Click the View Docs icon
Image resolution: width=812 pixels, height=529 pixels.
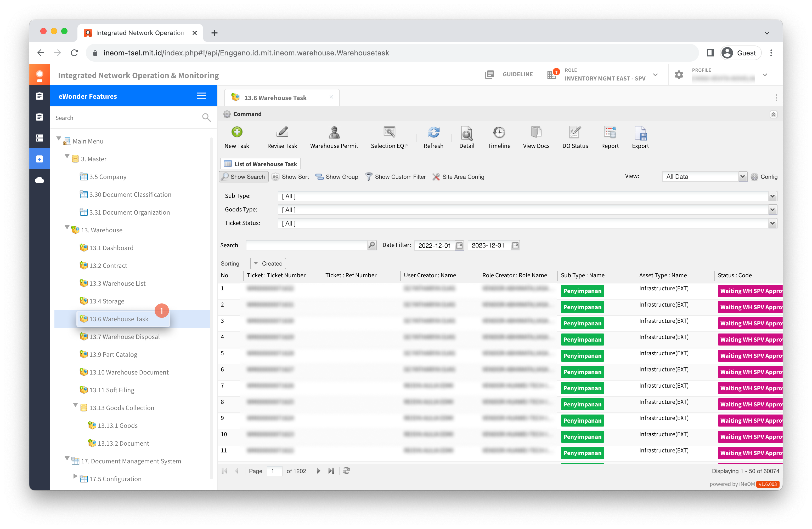(536, 132)
